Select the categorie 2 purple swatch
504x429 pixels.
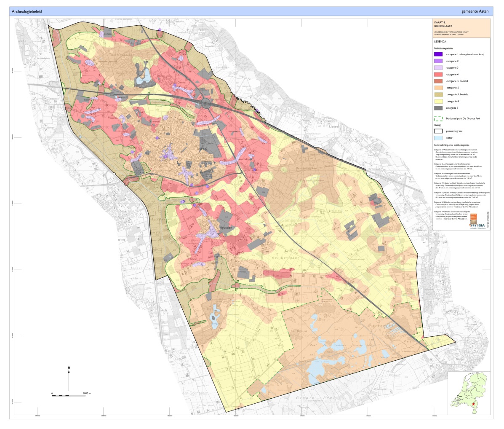point(439,61)
